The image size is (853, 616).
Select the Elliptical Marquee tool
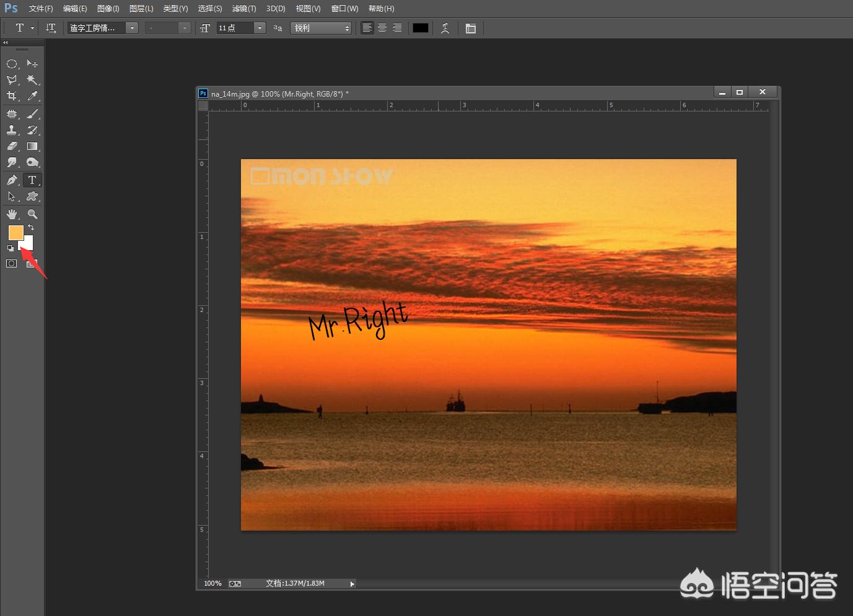click(12, 64)
